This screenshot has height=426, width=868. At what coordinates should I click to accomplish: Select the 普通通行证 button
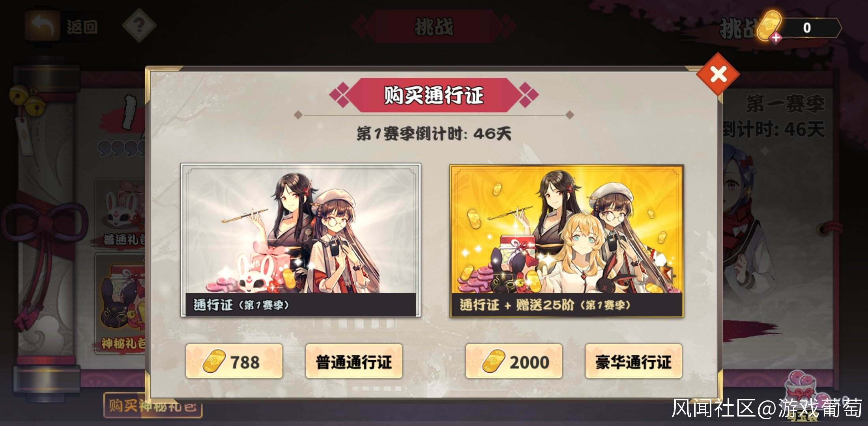(354, 361)
